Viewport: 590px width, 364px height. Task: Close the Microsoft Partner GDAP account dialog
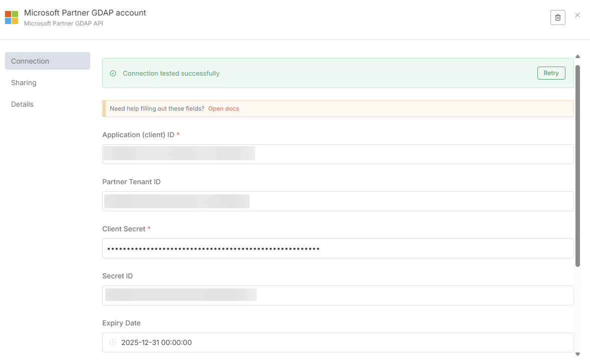click(577, 15)
